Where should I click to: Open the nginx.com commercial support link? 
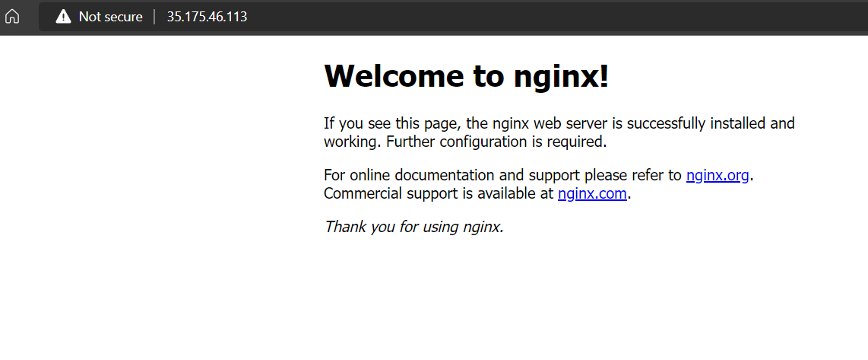(x=592, y=193)
